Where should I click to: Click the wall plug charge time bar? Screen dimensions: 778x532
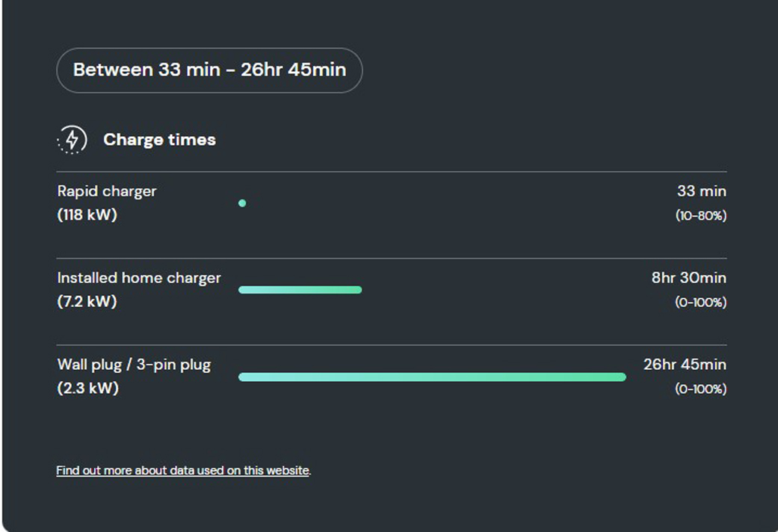[432, 377]
